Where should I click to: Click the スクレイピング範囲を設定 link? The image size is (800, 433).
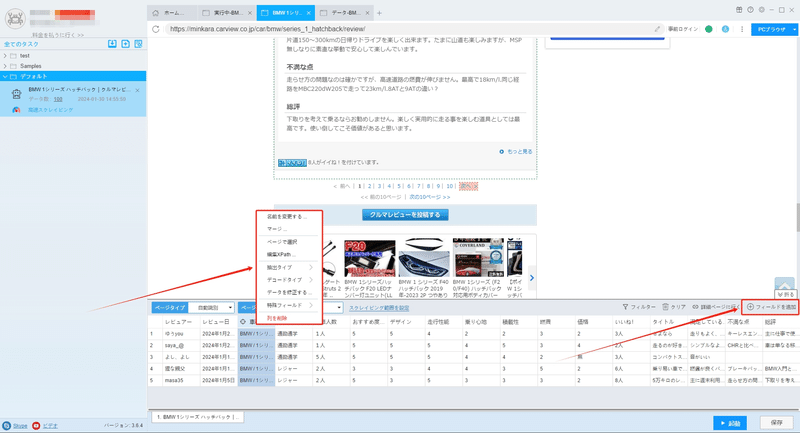[379, 308]
